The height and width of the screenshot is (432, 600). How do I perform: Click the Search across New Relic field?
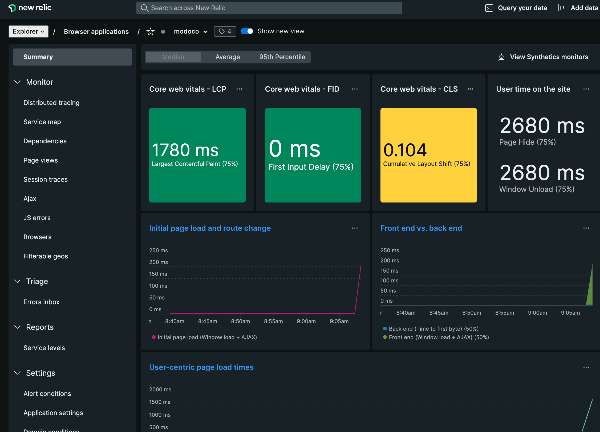click(269, 8)
